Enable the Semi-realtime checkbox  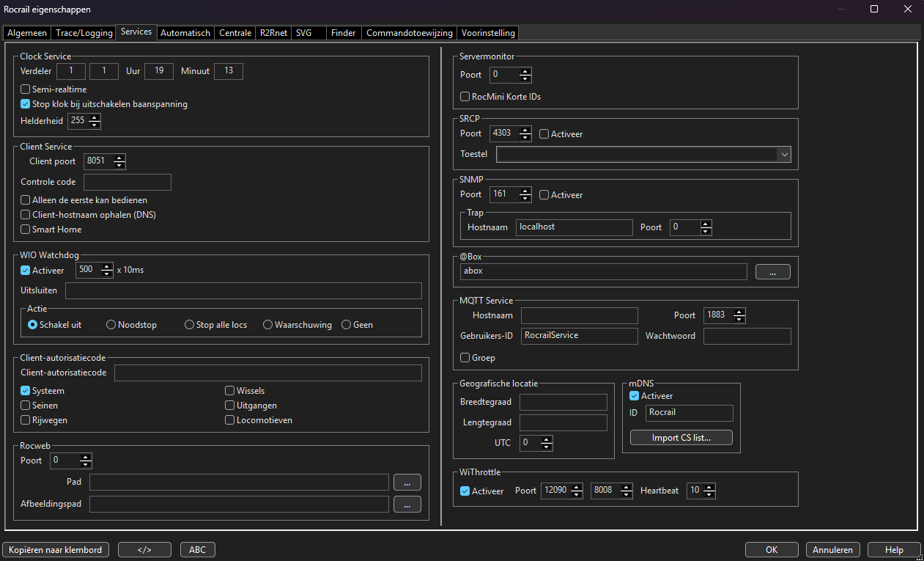[26, 89]
